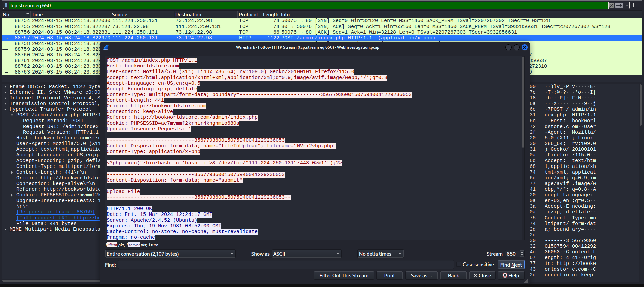Select packet 88757 HTTP POST row

(x=322, y=38)
